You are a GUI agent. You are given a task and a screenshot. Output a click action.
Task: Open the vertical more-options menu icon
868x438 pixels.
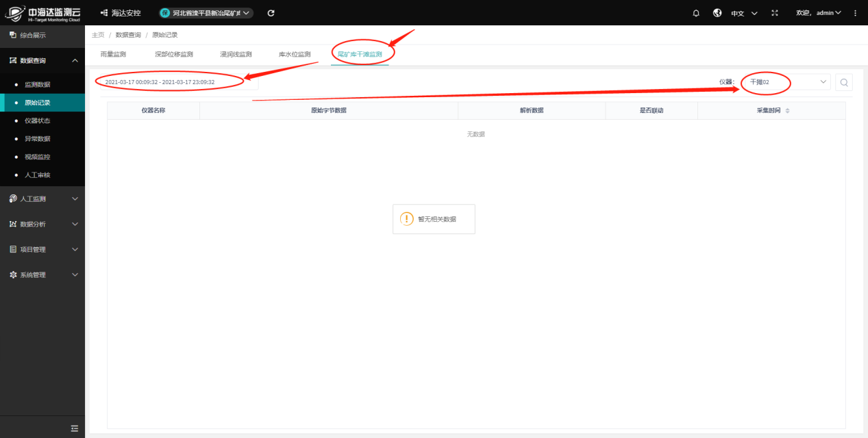click(x=855, y=13)
